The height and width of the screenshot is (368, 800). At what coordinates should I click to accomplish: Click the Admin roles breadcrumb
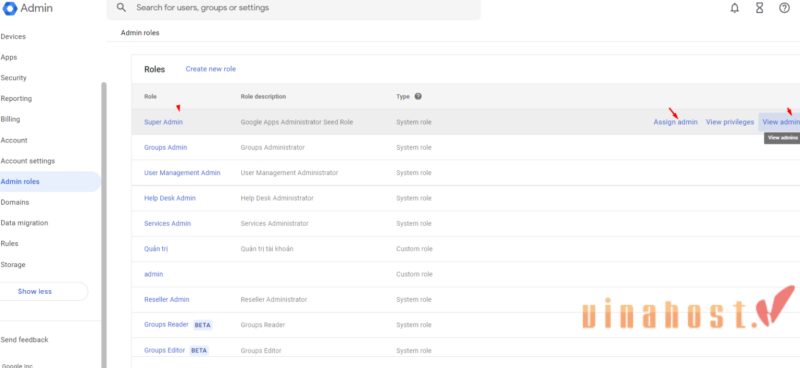coord(140,33)
